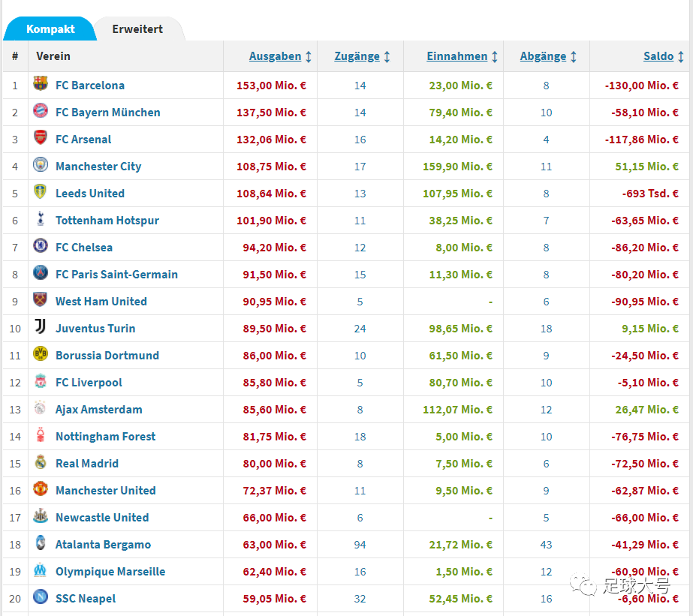Click the Ausgaben column header link
The width and height of the screenshot is (693, 616).
(x=275, y=56)
